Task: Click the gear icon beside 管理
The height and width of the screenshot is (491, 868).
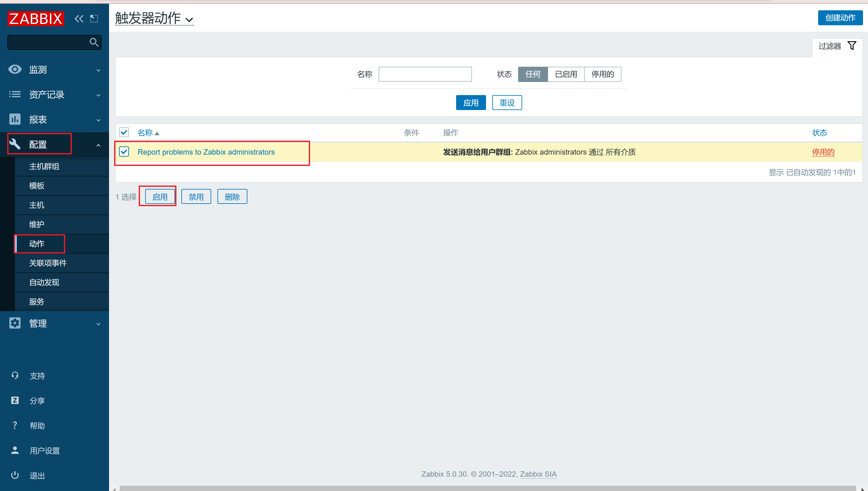Action: tap(15, 323)
